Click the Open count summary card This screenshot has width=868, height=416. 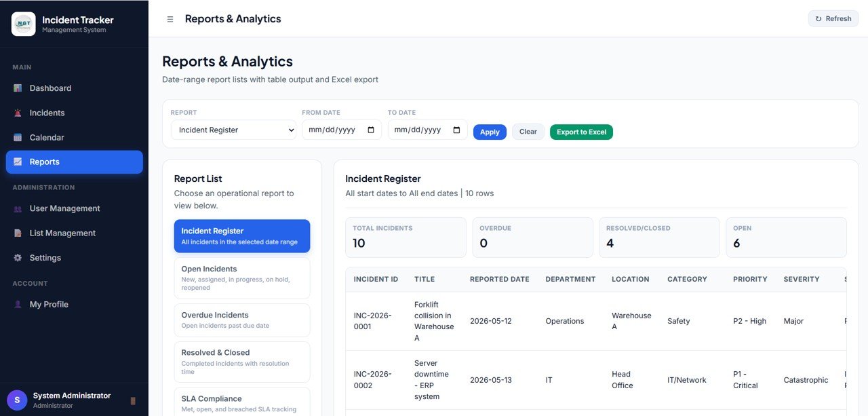[786, 238]
